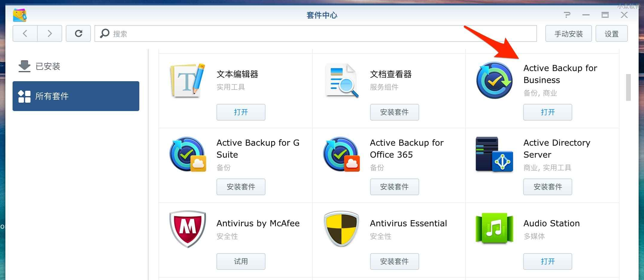Image resolution: width=644 pixels, height=280 pixels.
Task: Switch to the 已安装 sidebar tab
Action: [x=48, y=66]
